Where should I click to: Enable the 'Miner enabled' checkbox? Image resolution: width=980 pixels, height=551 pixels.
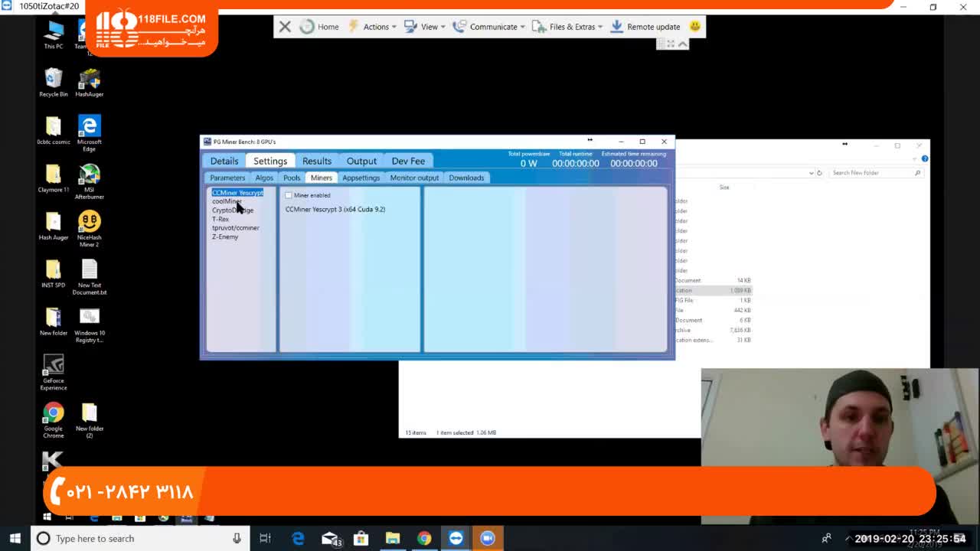pyautogui.click(x=289, y=195)
